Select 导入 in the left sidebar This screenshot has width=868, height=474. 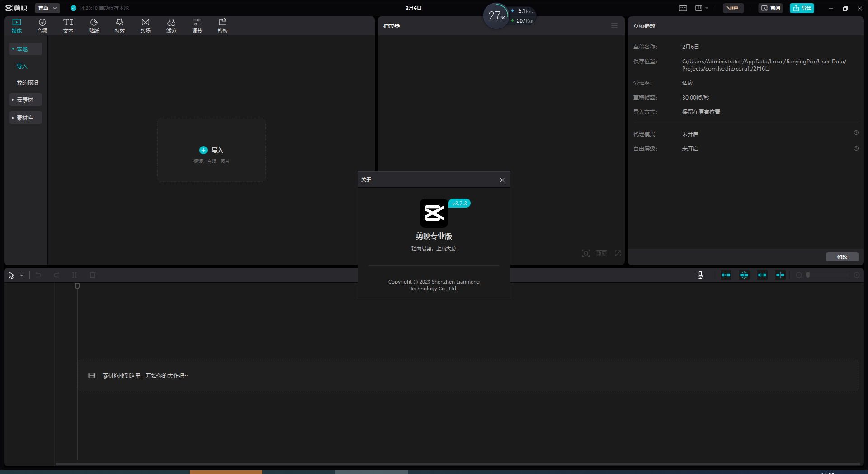click(22, 66)
